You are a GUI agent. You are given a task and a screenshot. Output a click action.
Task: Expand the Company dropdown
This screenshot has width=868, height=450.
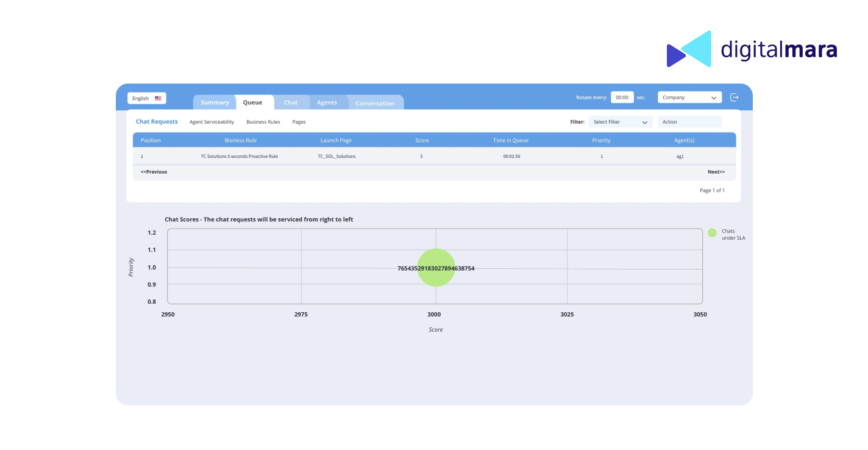689,98
